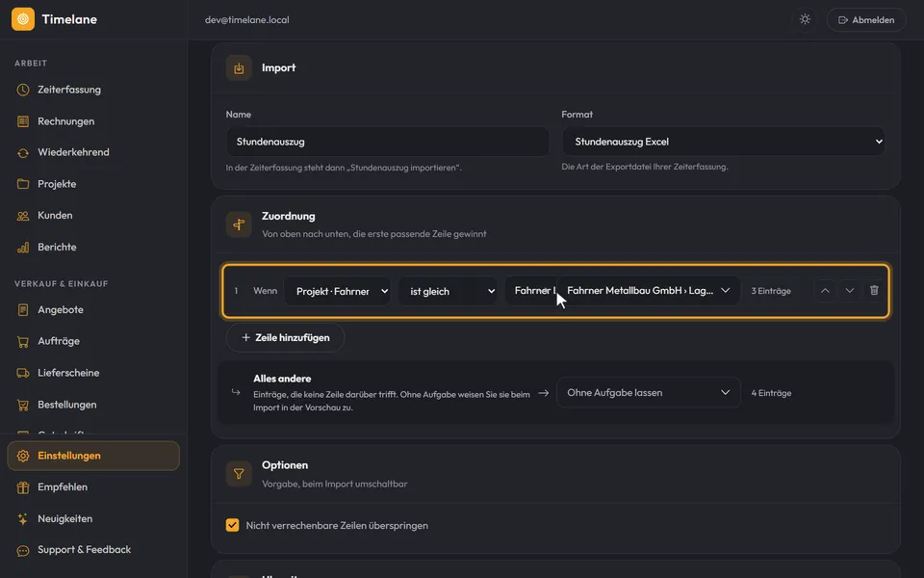Click the Aufträge cart icon
This screenshot has height=578, width=924.
[23, 341]
